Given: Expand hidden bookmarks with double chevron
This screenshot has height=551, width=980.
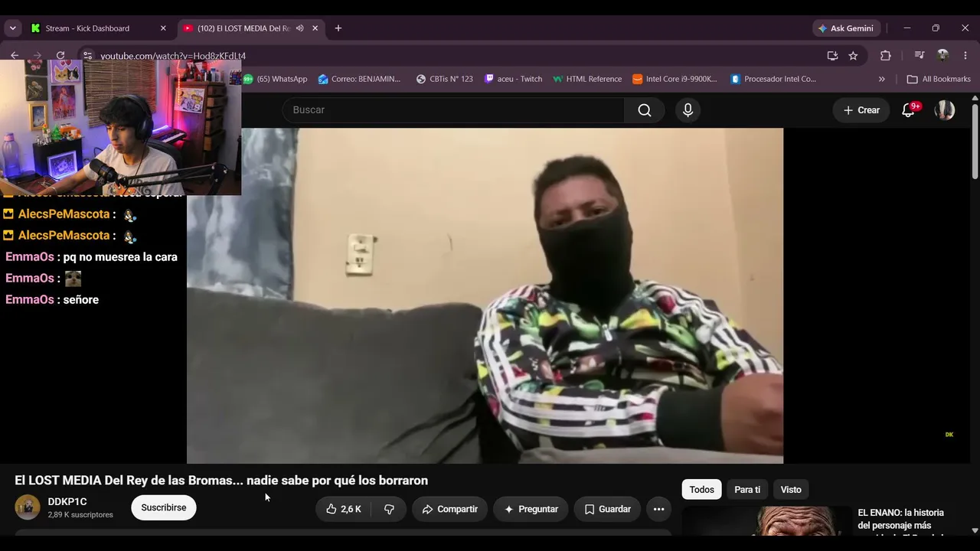Looking at the screenshot, I should tap(881, 79).
